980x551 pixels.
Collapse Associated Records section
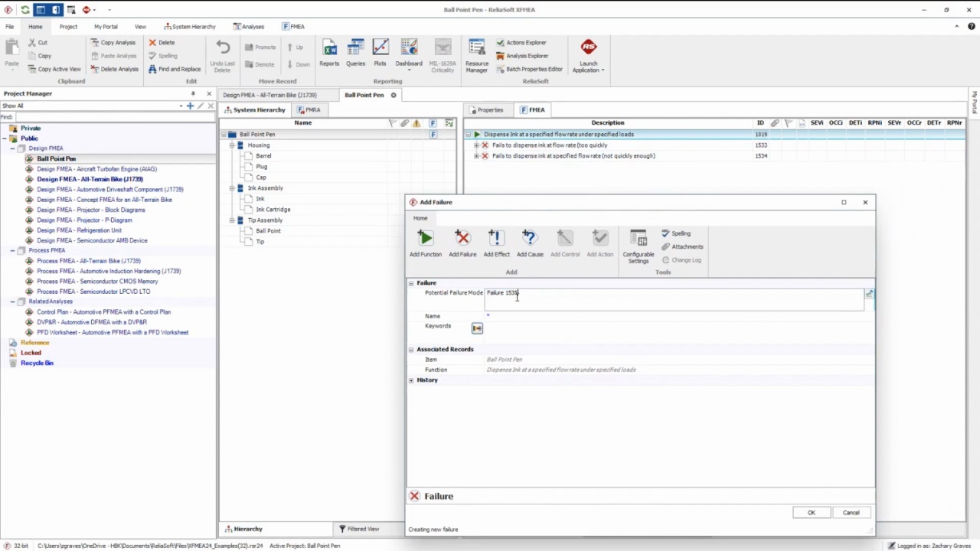click(411, 350)
